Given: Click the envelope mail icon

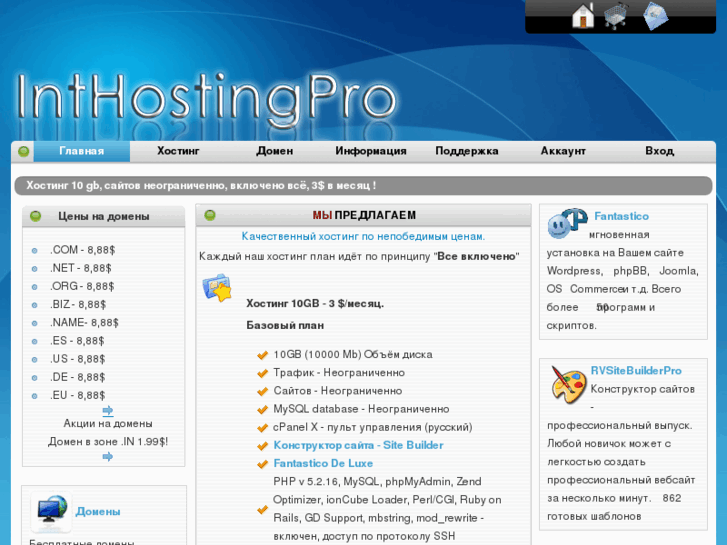Looking at the screenshot, I should click(x=656, y=16).
